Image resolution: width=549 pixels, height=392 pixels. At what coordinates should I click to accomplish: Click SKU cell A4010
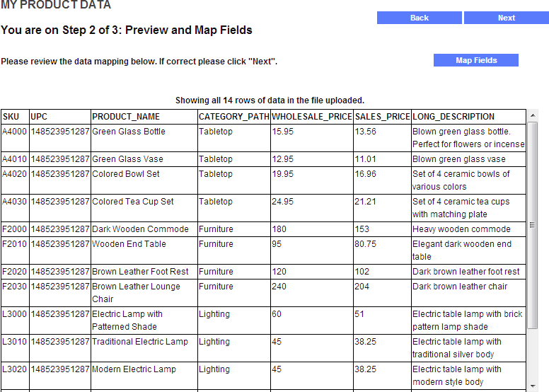click(14, 159)
